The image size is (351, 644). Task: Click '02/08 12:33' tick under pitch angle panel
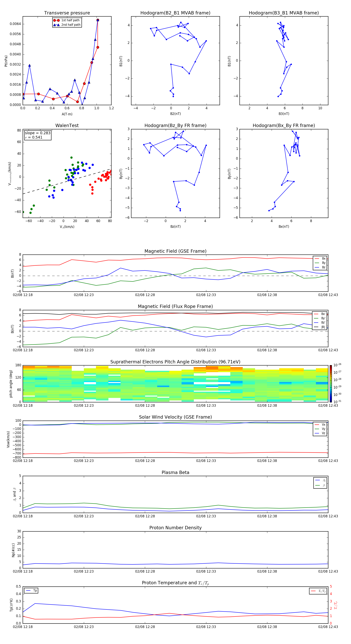[x=206, y=406]
